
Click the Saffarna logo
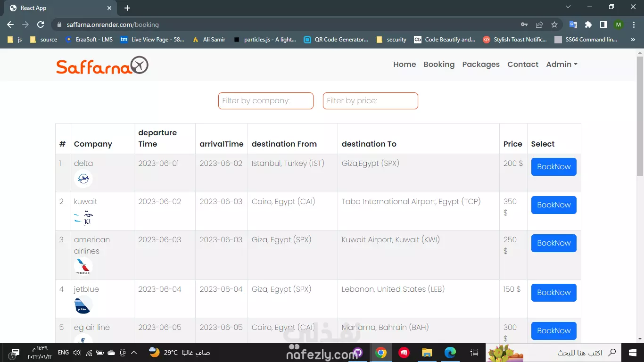click(x=102, y=66)
